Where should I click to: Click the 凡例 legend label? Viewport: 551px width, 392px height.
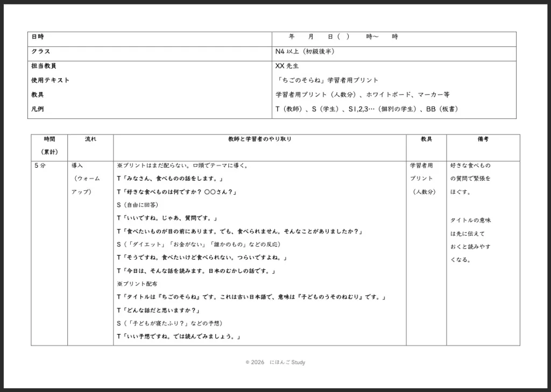point(38,109)
